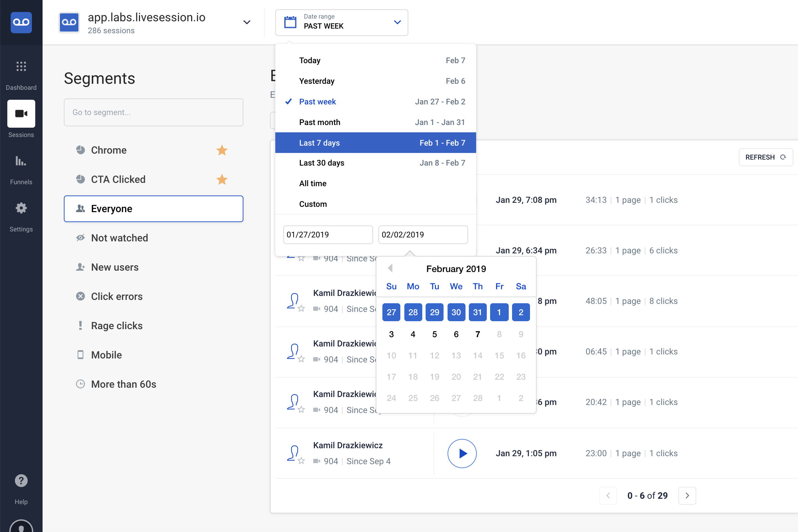This screenshot has width=798, height=532.
Task: Expand the app.labs.livesession.io website dropdown
Action: point(247,22)
